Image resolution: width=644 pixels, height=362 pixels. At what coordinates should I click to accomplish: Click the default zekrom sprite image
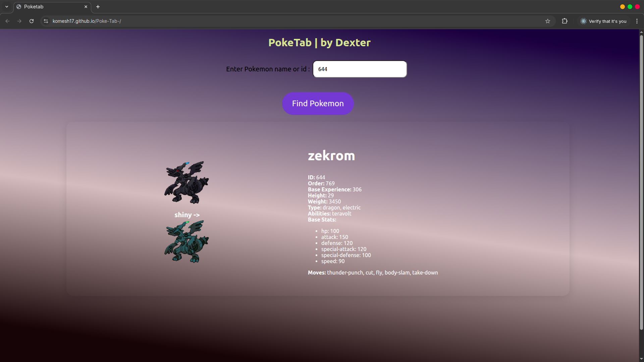[186, 183]
